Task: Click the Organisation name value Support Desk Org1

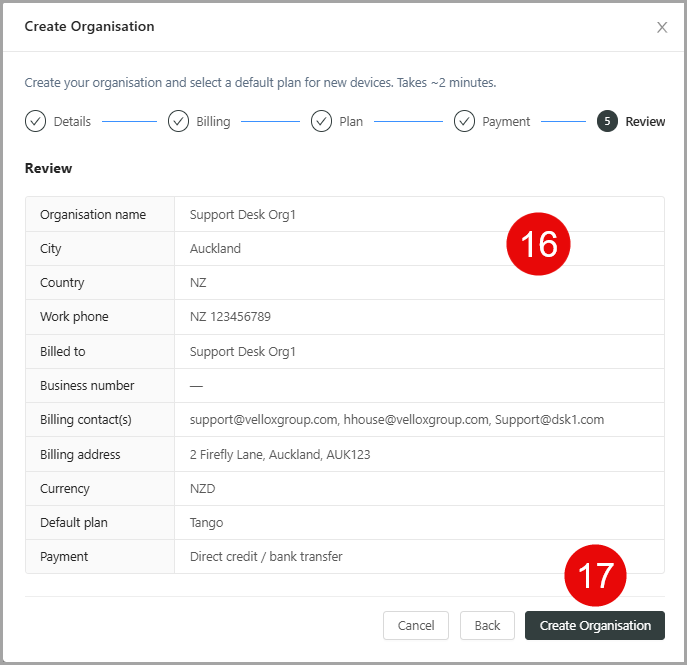Action: click(x=243, y=215)
